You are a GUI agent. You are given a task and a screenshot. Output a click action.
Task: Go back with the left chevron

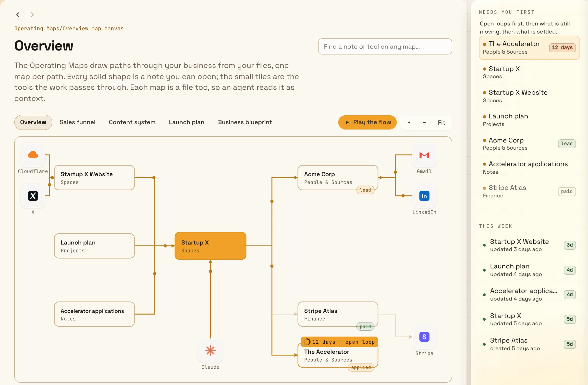coord(18,15)
